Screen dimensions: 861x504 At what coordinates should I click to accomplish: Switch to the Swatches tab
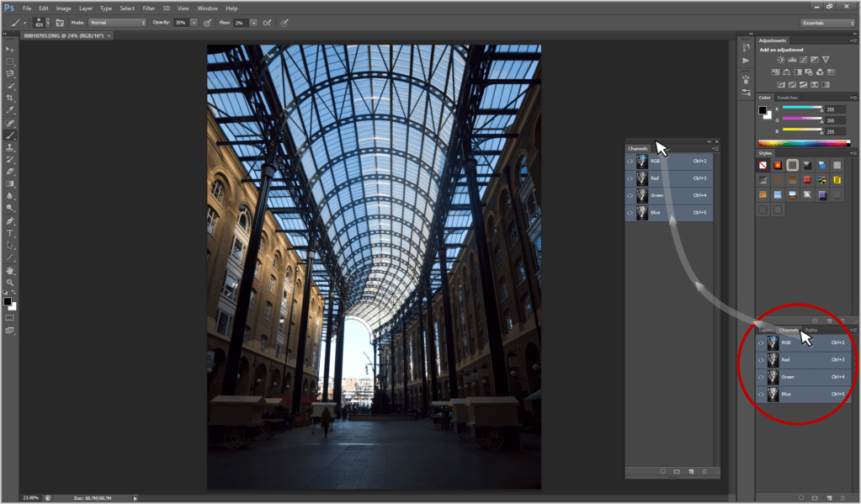coord(789,98)
